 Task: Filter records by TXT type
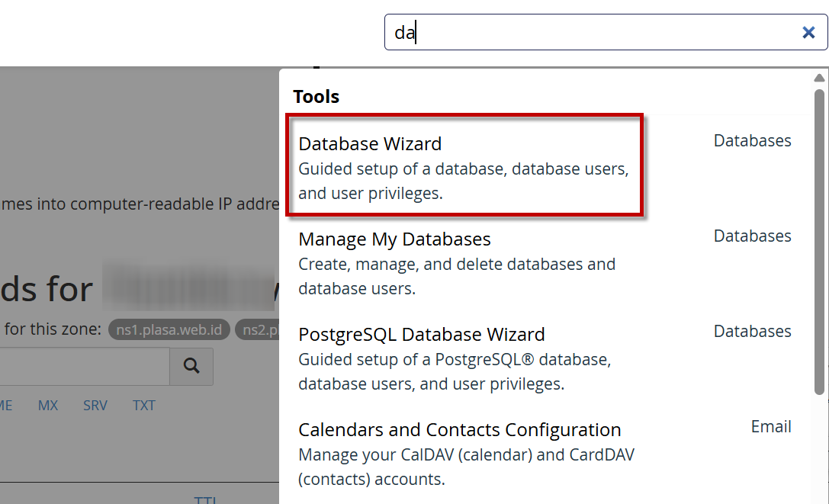[x=143, y=406]
